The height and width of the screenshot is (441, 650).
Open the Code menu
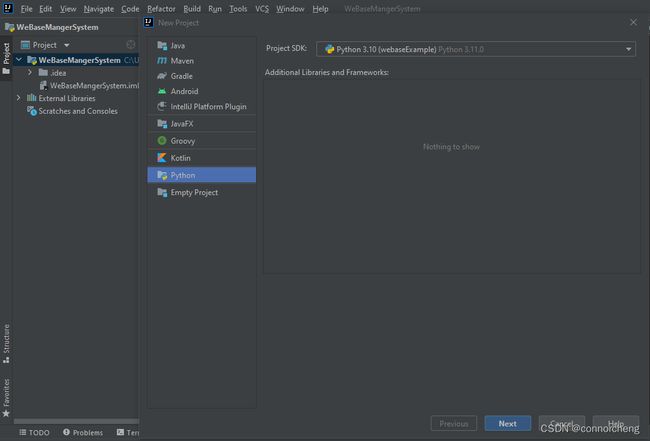pos(130,9)
